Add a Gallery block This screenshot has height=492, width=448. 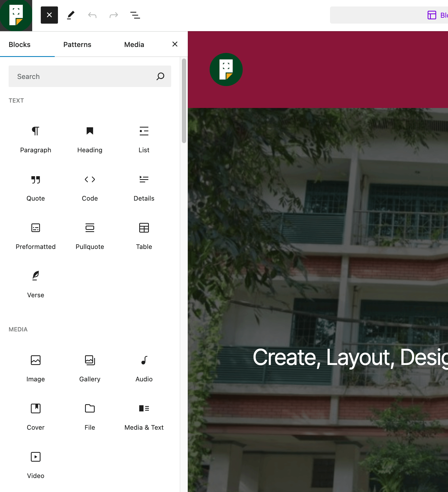(90, 369)
